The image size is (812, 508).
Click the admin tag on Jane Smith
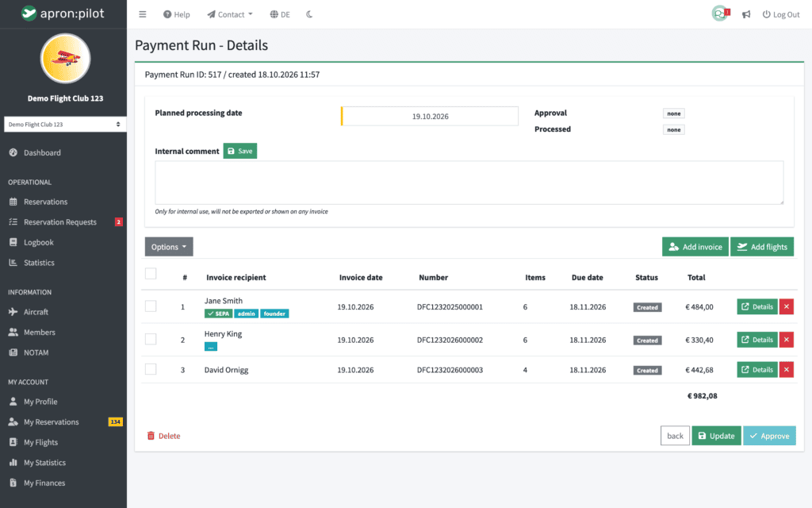[247, 314]
